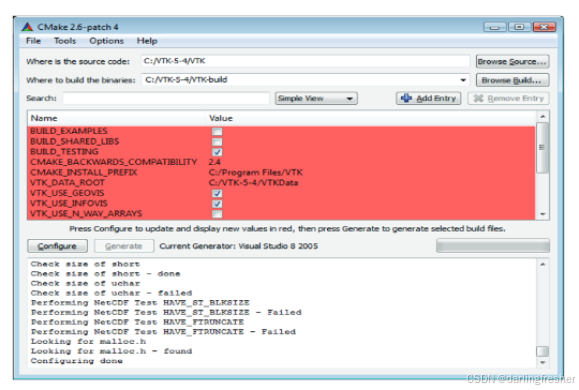Click 'Check size of uchar - failed' line

point(111,293)
